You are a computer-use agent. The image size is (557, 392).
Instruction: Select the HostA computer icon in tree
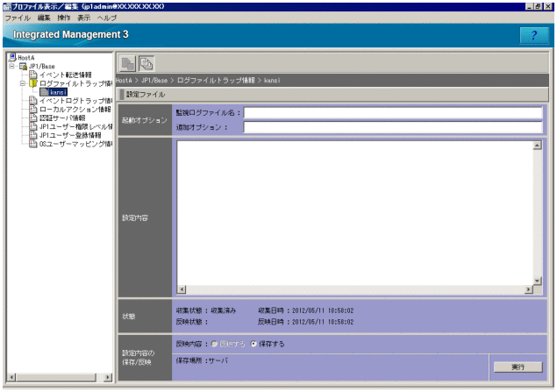tap(11, 58)
